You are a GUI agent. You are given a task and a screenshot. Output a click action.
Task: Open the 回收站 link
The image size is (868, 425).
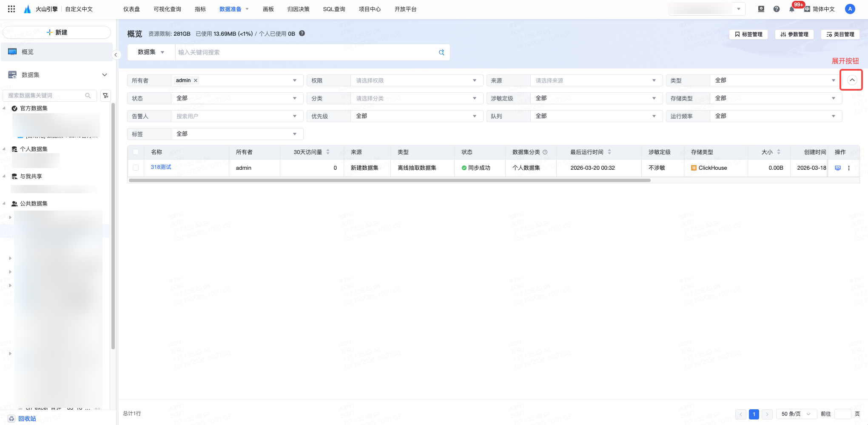pyautogui.click(x=27, y=419)
